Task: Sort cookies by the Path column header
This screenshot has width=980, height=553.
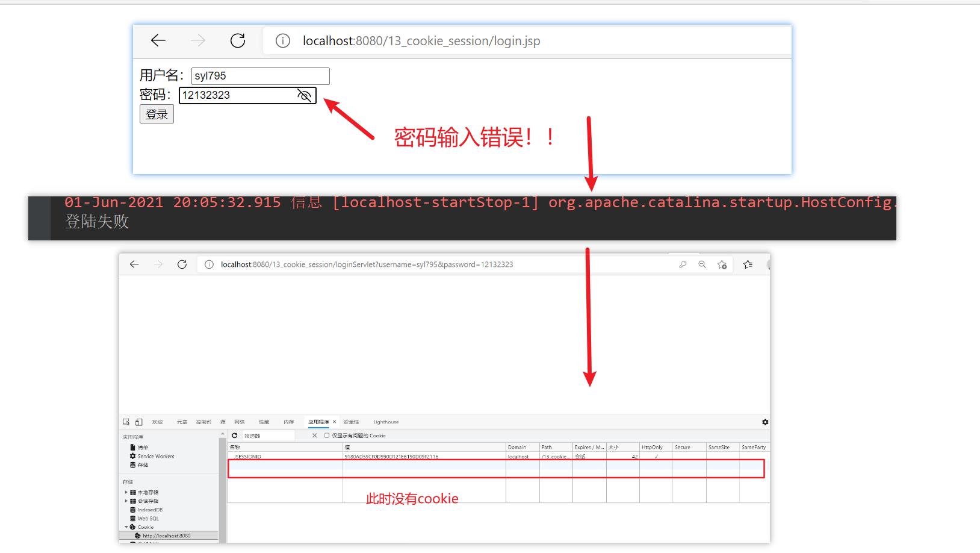Action: point(556,448)
